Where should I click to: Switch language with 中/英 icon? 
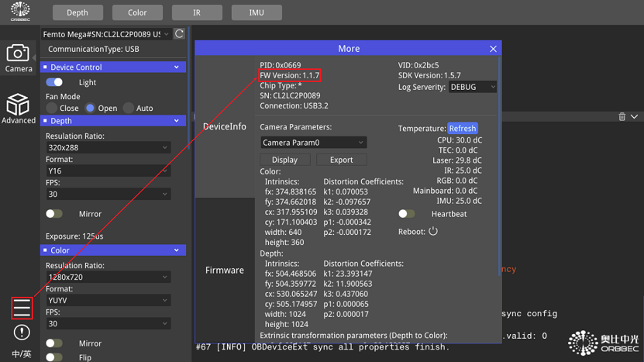(x=22, y=354)
